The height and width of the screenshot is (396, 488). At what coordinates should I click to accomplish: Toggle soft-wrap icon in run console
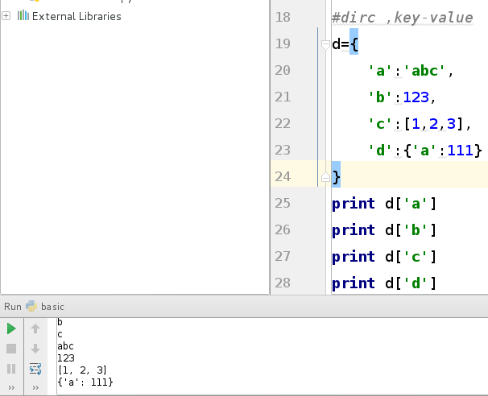(35, 369)
